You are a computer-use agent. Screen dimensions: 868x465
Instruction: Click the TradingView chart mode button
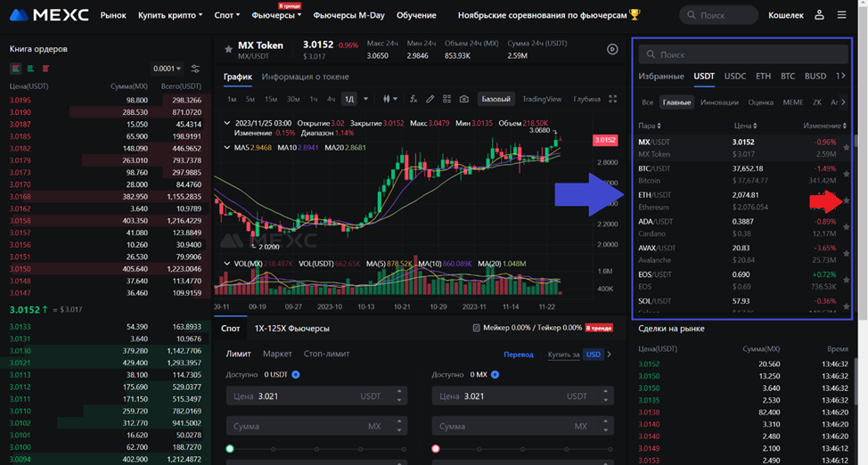click(542, 99)
